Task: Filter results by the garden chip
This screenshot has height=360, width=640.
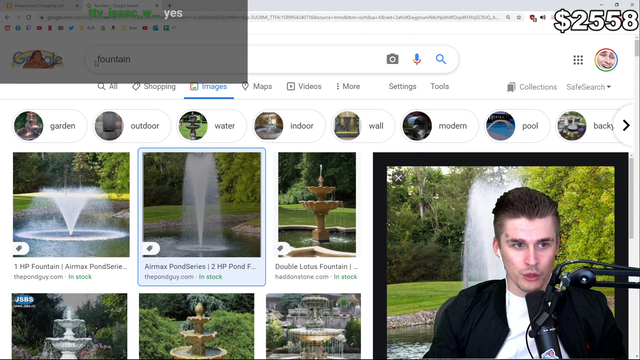Action: tap(49, 126)
